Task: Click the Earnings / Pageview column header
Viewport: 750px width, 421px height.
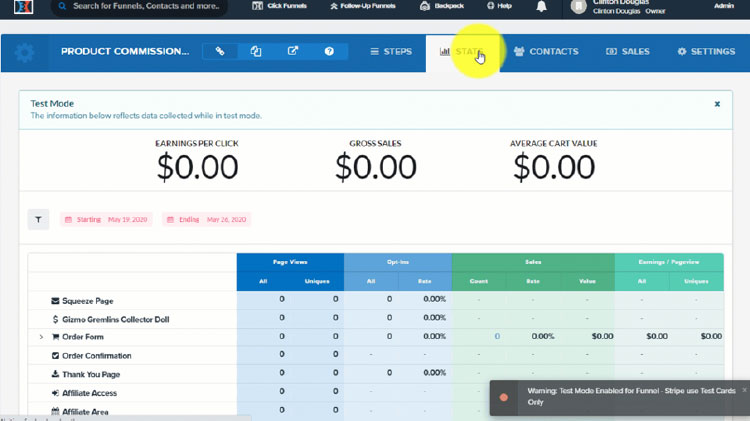Action: (x=669, y=262)
